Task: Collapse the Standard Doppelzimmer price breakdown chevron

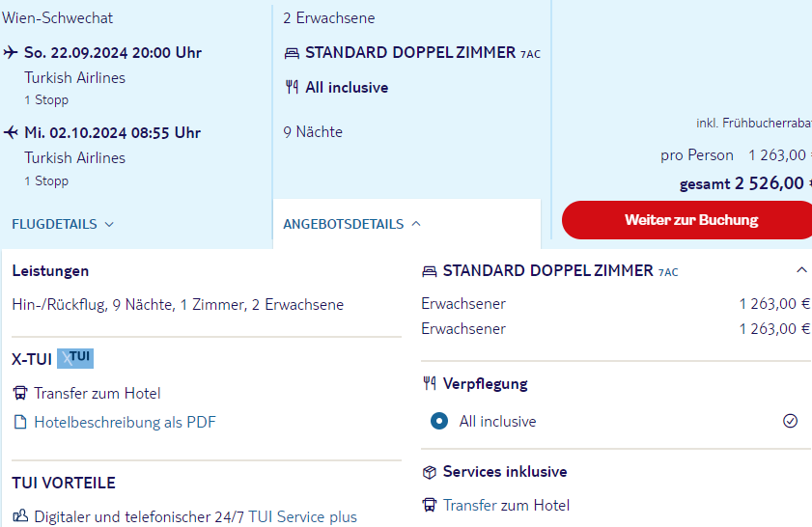Action: point(801,269)
